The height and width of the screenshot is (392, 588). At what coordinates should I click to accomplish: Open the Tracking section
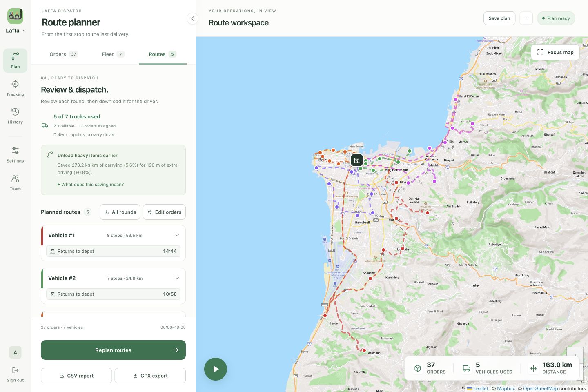[15, 89]
